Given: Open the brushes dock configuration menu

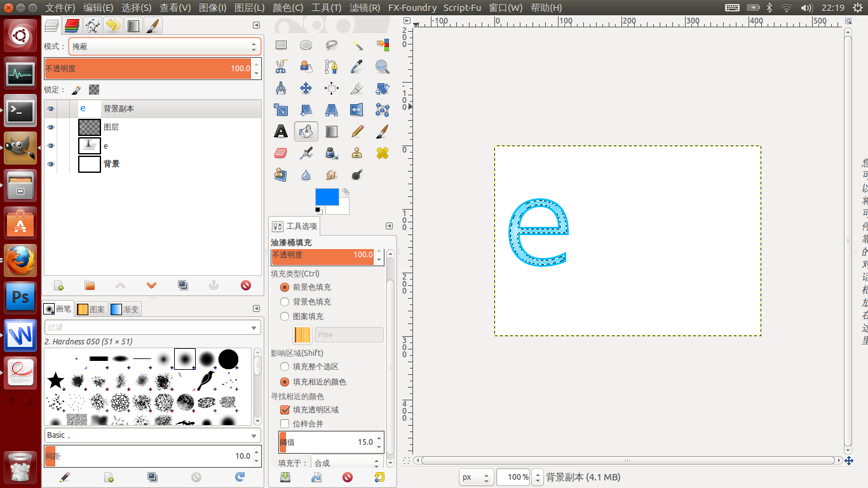Looking at the screenshot, I should (256, 309).
